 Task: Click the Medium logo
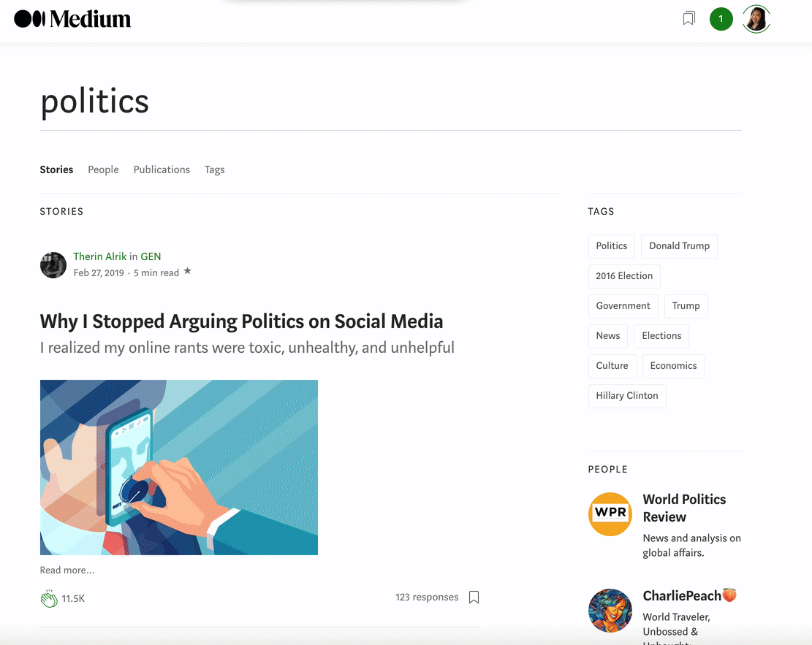tap(72, 19)
